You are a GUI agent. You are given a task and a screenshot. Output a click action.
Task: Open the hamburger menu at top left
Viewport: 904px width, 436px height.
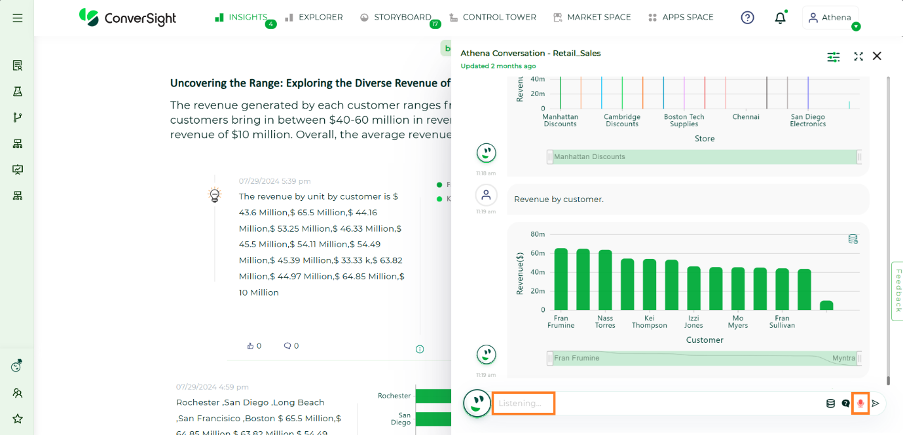pyautogui.click(x=17, y=18)
